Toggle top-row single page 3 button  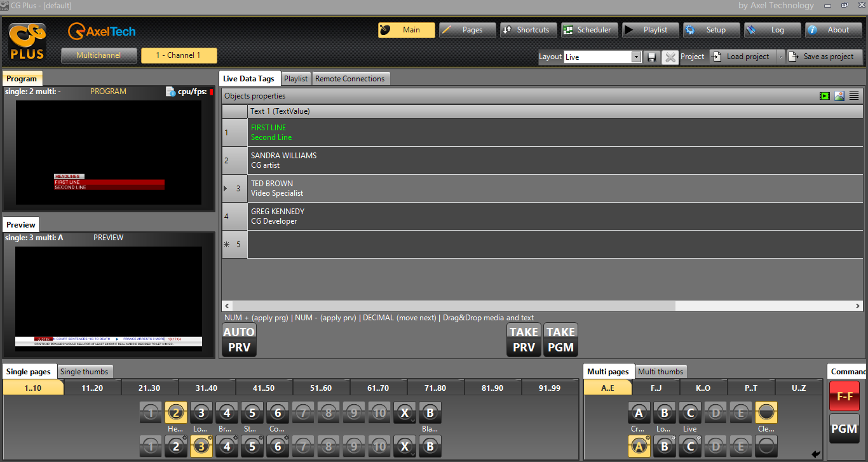[x=201, y=412]
